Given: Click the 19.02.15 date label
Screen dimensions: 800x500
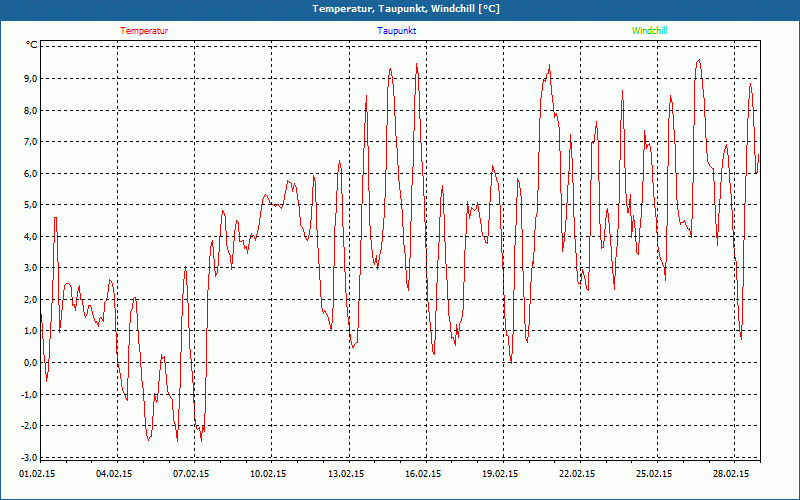Looking at the screenshot, I should (501, 474).
